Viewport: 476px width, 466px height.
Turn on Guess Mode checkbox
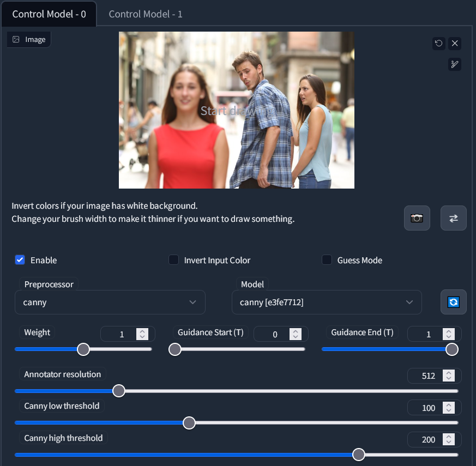(x=327, y=260)
